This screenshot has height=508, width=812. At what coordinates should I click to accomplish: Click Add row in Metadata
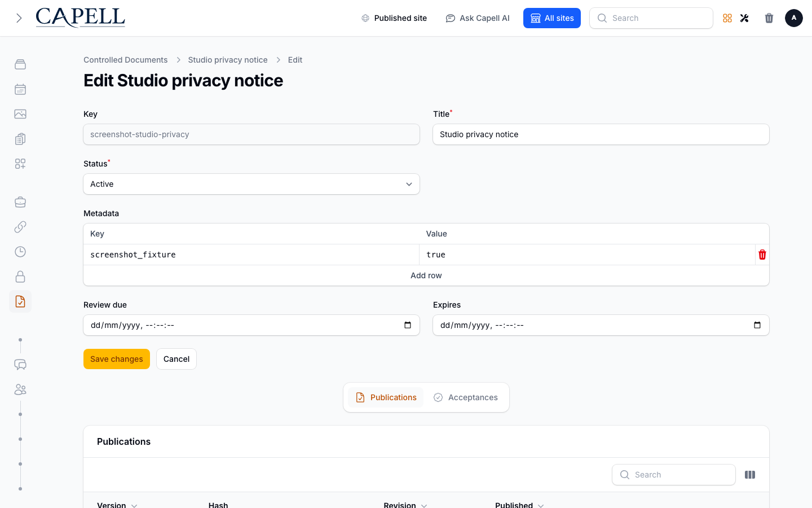(x=426, y=275)
